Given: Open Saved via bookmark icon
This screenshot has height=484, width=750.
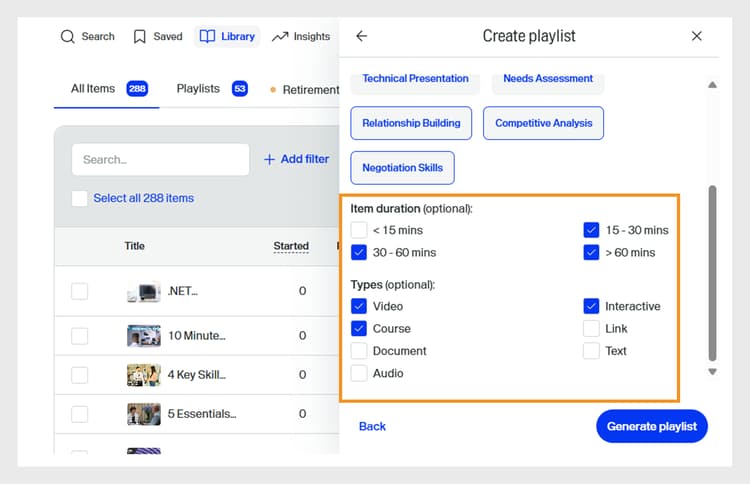Looking at the screenshot, I should [140, 37].
